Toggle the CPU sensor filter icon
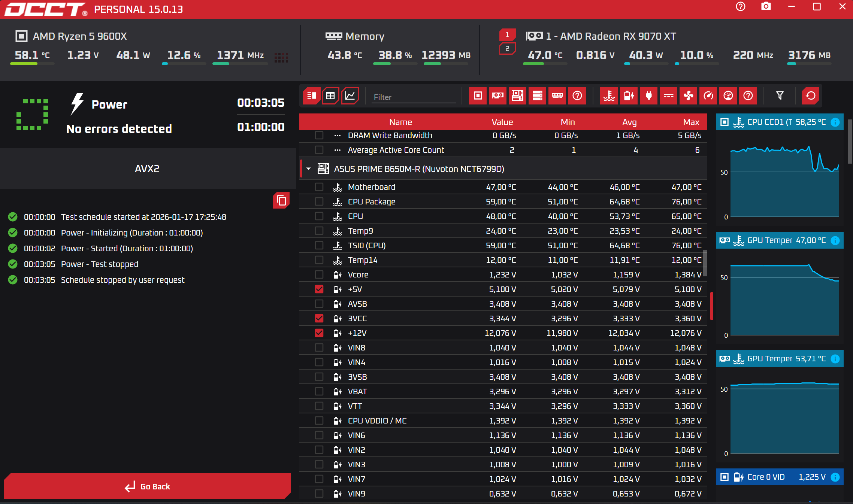 point(478,96)
